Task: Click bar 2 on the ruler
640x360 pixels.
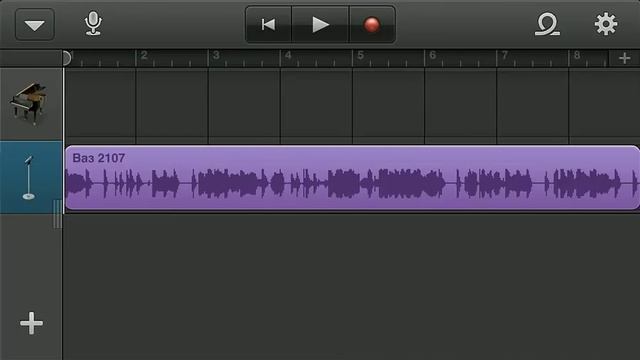Action: (x=144, y=56)
